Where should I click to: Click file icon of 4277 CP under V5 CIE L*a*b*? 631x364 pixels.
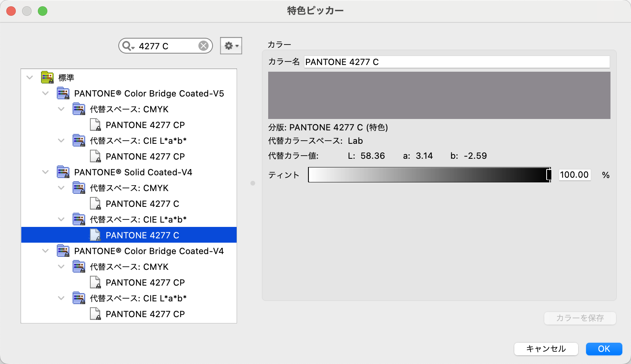[x=95, y=156]
